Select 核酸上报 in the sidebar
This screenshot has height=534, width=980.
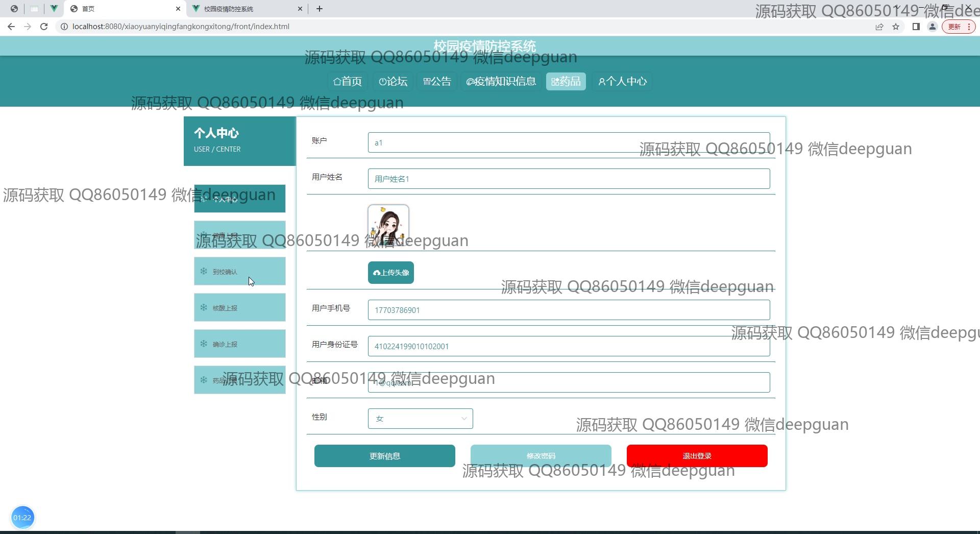(x=240, y=307)
